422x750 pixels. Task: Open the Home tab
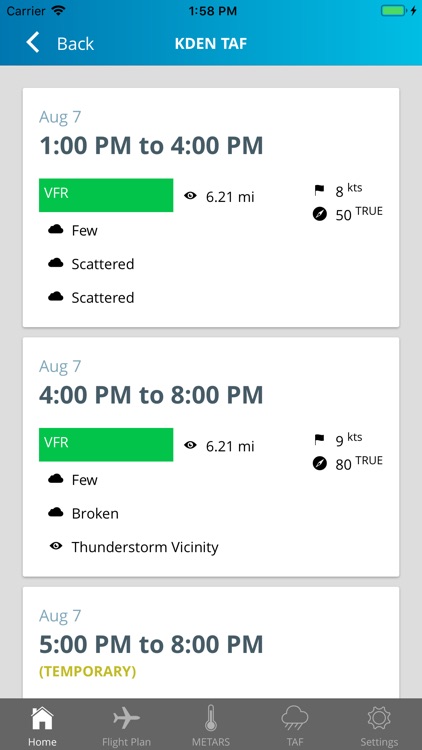[42, 725]
